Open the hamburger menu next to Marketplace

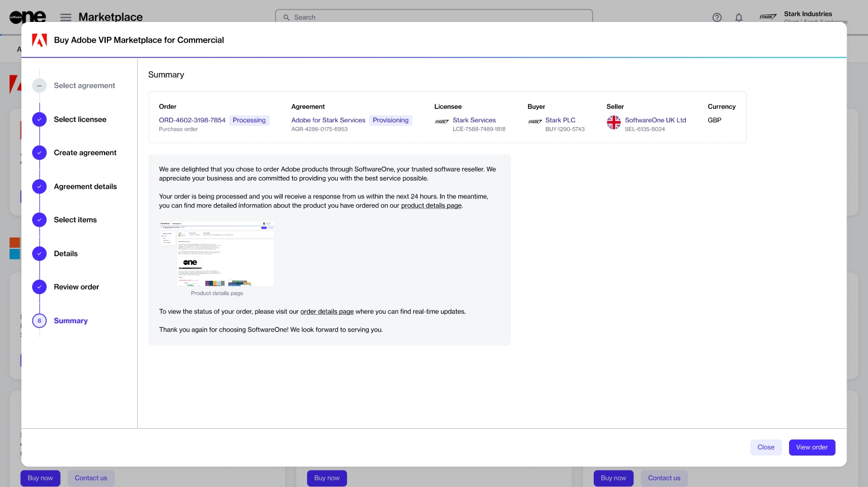[66, 17]
